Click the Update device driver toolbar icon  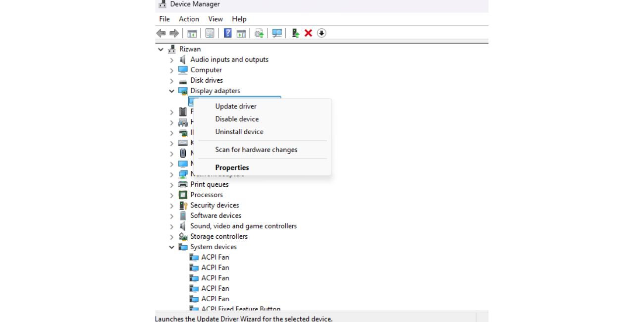point(295,33)
